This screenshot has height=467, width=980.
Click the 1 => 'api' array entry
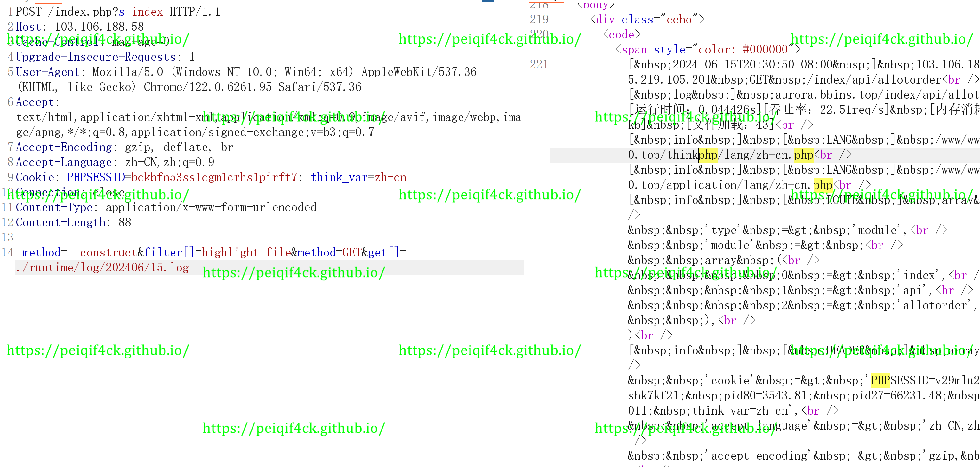tap(800, 290)
